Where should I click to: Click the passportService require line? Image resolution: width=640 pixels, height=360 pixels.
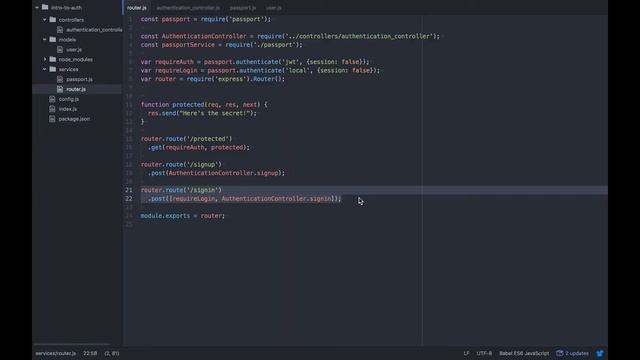[x=222, y=45]
